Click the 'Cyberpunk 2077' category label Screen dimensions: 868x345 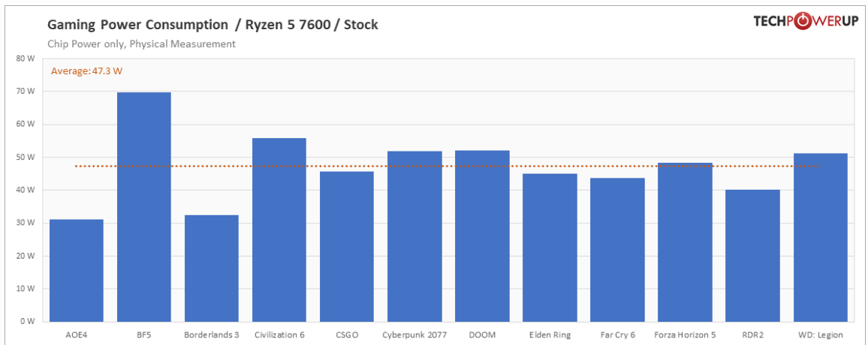pos(414,335)
